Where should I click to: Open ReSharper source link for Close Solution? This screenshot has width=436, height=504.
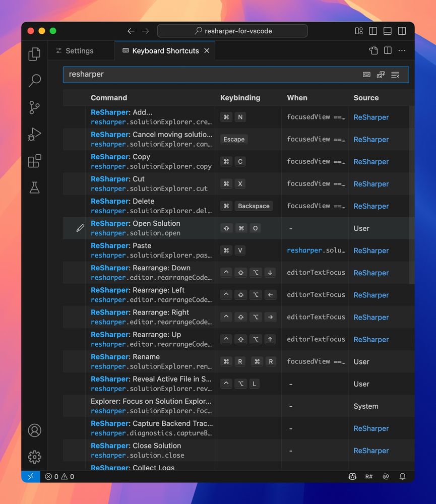pyautogui.click(x=371, y=451)
